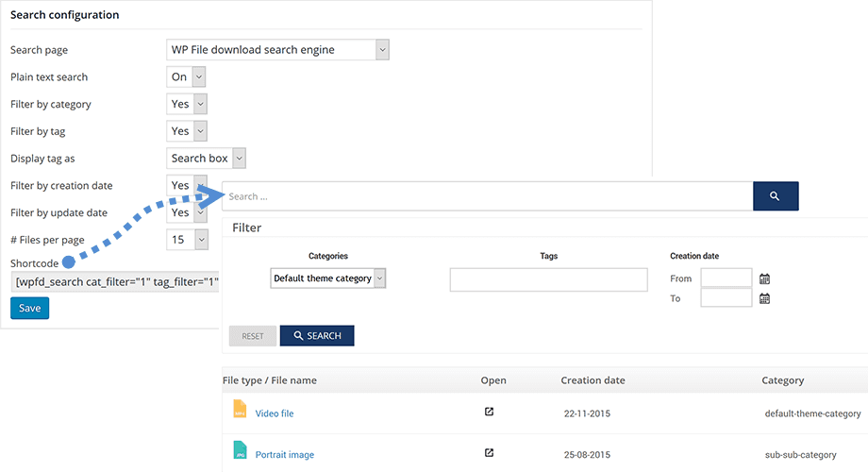This screenshot has height=472, width=868.
Task: Click into the Search text field
Action: point(487,196)
